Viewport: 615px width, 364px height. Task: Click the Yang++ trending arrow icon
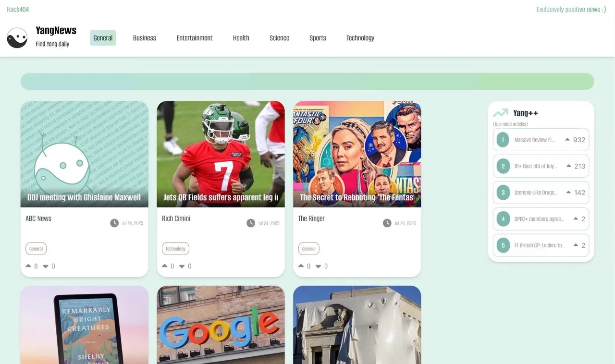click(501, 113)
